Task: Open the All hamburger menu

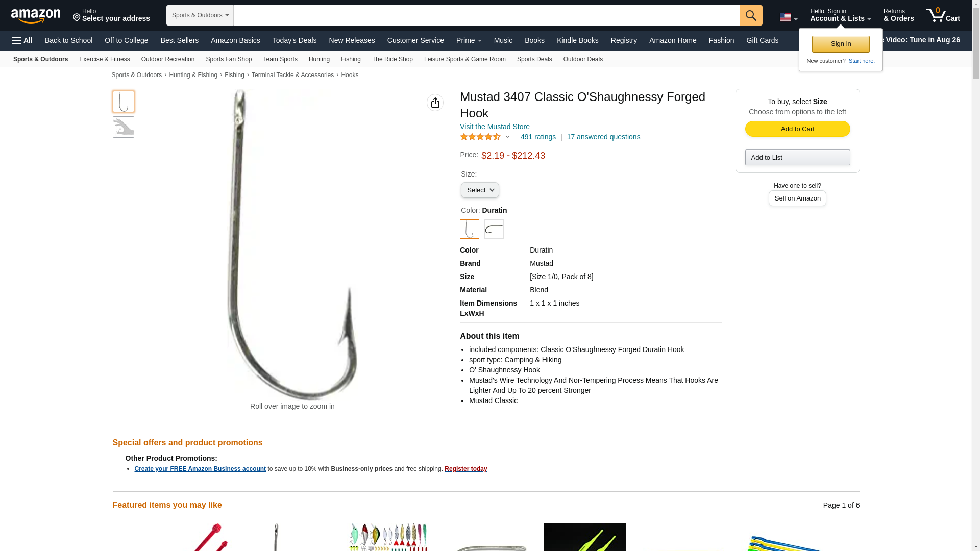Action: pyautogui.click(x=22, y=40)
